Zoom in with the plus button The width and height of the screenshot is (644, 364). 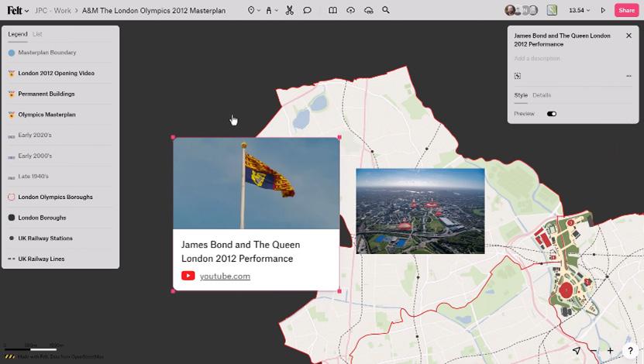[x=611, y=351]
